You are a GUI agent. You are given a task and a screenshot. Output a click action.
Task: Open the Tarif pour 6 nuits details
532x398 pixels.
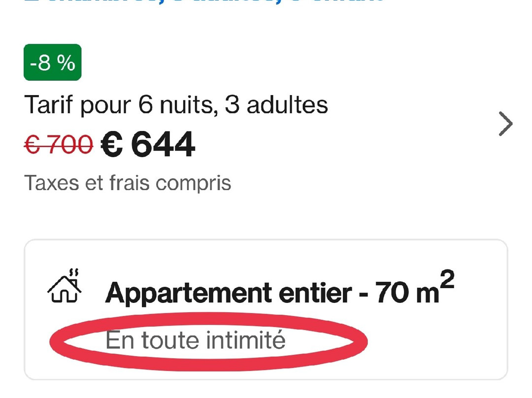tap(176, 105)
